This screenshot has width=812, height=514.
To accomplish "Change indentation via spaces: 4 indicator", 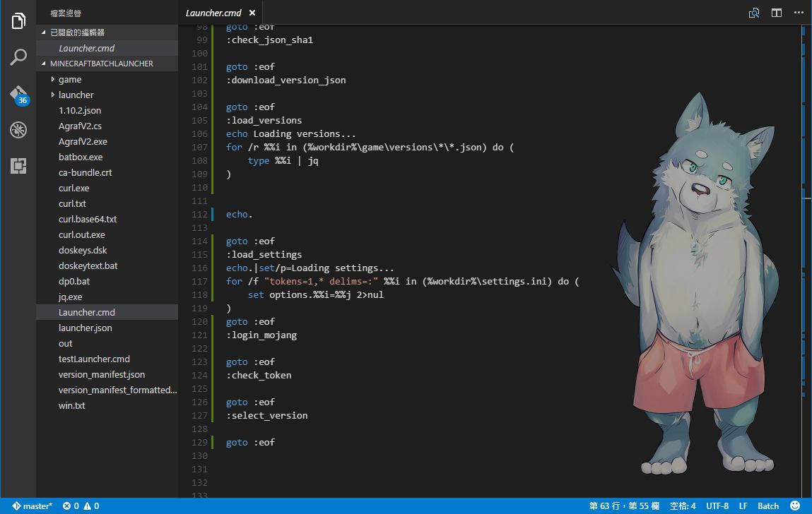I will click(x=683, y=506).
